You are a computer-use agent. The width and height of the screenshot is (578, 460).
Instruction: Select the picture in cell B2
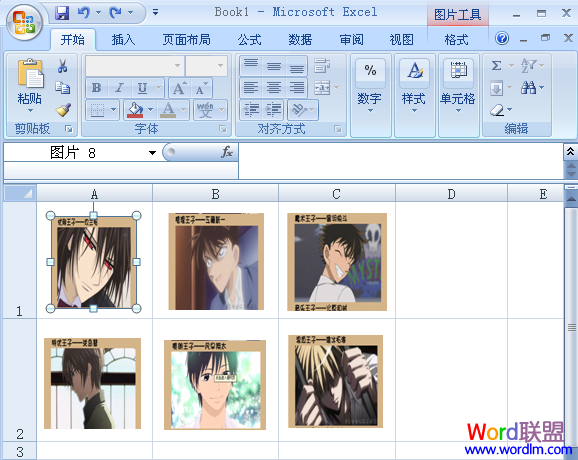(x=215, y=385)
